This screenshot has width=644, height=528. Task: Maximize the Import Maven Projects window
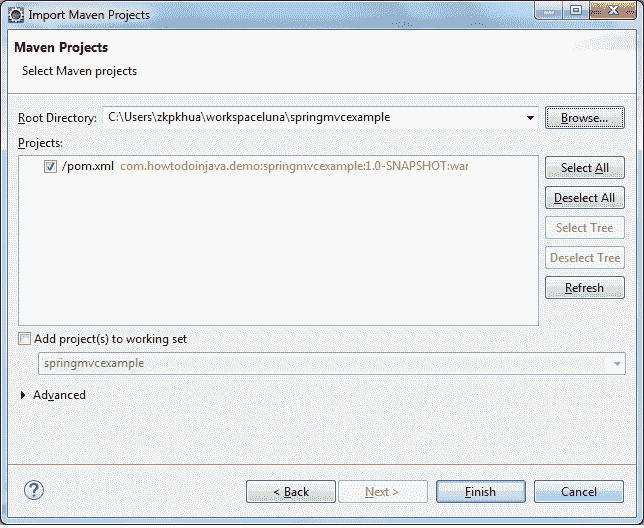point(576,10)
